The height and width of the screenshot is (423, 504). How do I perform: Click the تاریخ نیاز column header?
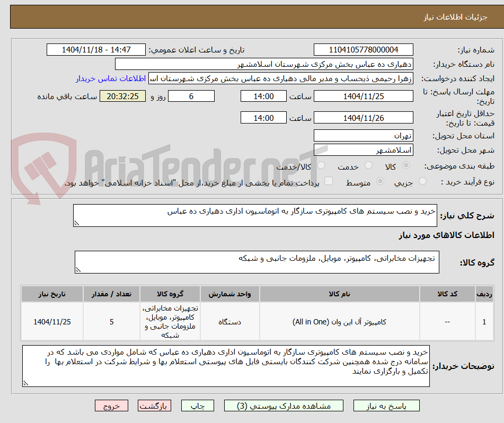point(52,294)
